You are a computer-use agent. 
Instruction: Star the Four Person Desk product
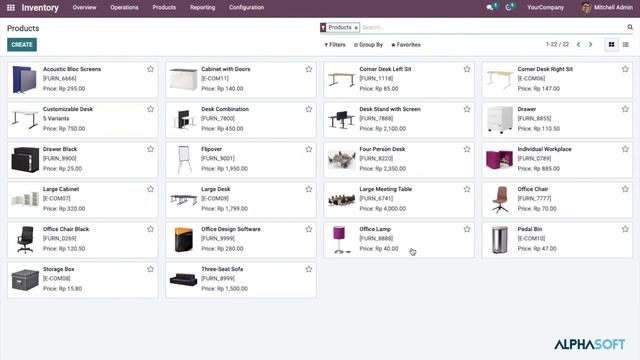pos(467,149)
